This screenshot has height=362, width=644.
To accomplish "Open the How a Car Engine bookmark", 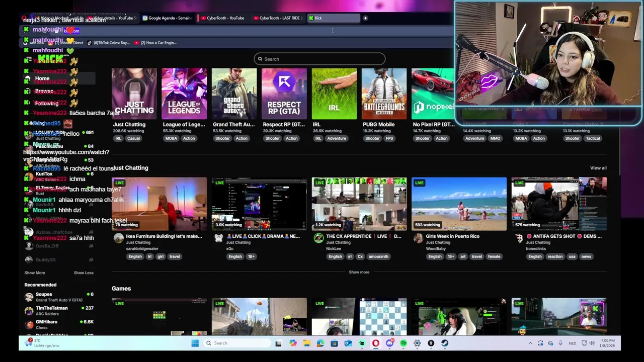I will tap(155, 43).
